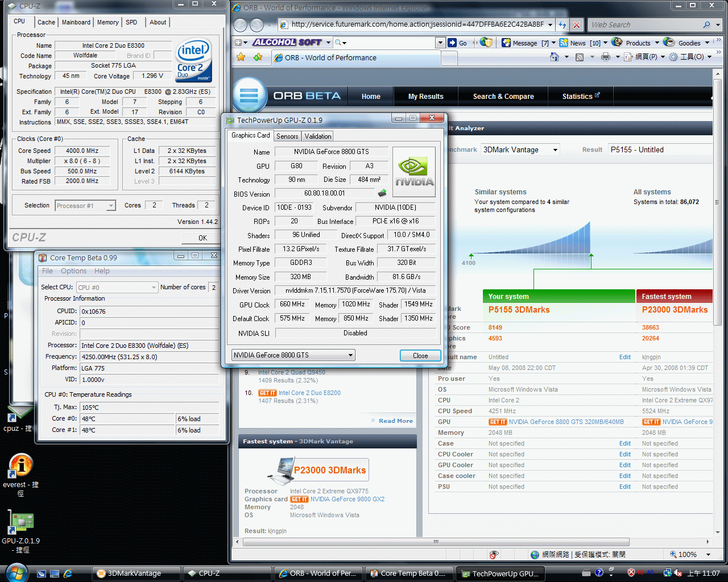Click the globe-shield icon on Alcohol toolbar
The image size is (728, 582).
click(x=486, y=43)
